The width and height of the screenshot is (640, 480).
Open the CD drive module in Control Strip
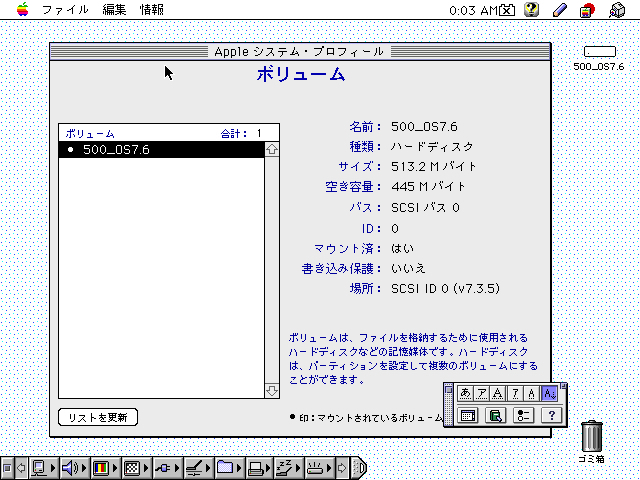click(x=315, y=468)
